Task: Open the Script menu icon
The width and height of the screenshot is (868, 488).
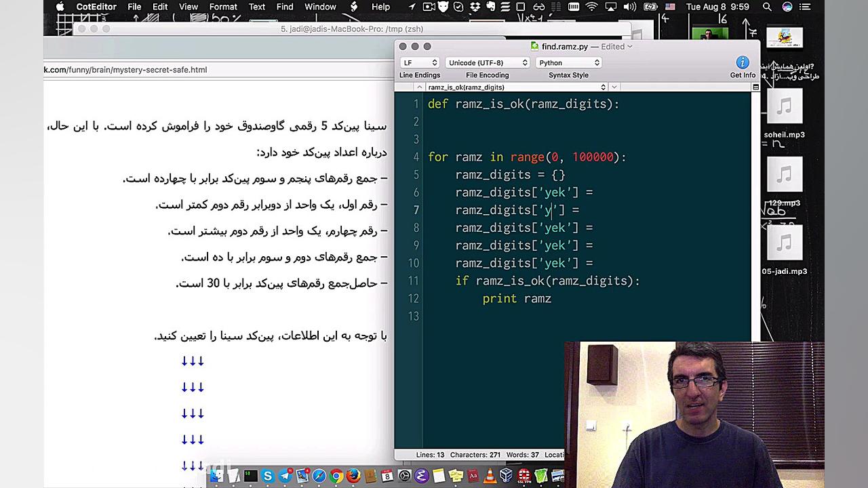Action: tap(354, 7)
